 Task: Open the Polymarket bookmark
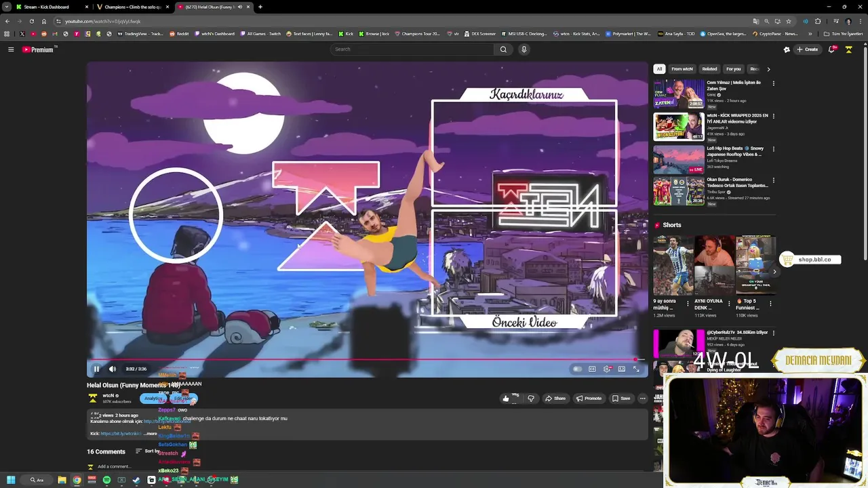pos(628,34)
